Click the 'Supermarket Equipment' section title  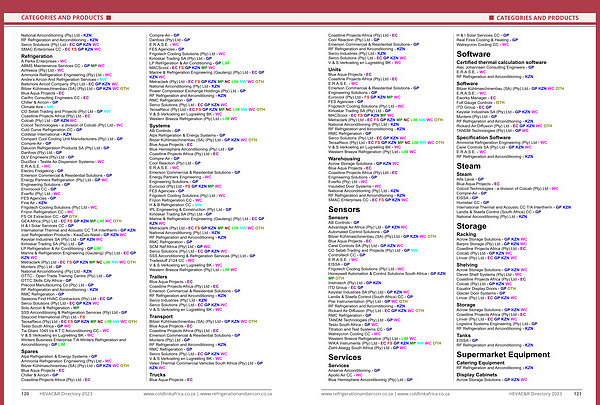(503, 355)
